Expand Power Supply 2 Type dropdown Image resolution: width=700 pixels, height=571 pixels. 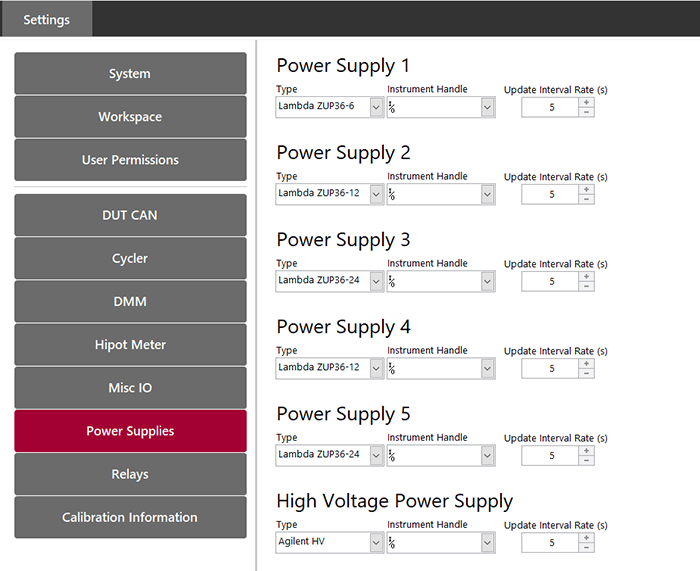(x=376, y=194)
